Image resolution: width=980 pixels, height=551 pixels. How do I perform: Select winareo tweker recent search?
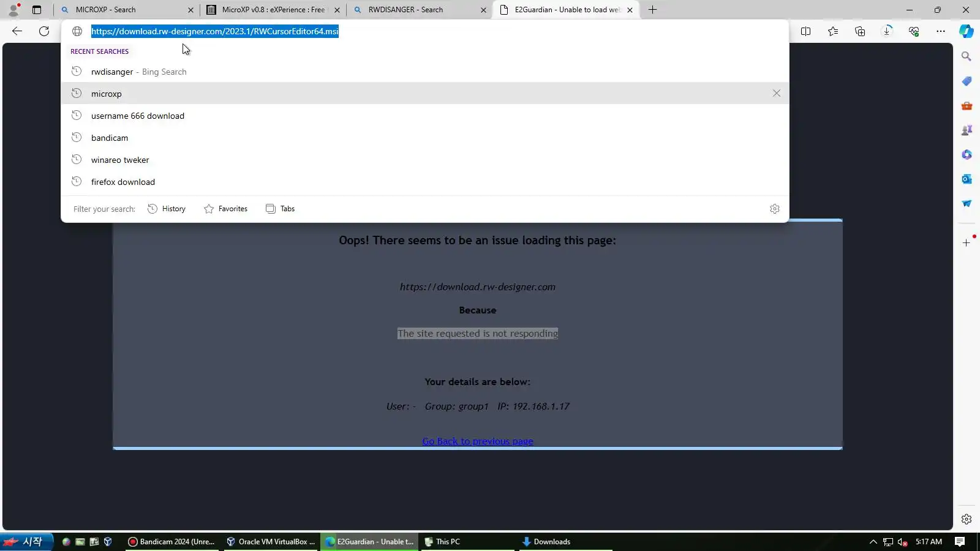pyautogui.click(x=425, y=160)
